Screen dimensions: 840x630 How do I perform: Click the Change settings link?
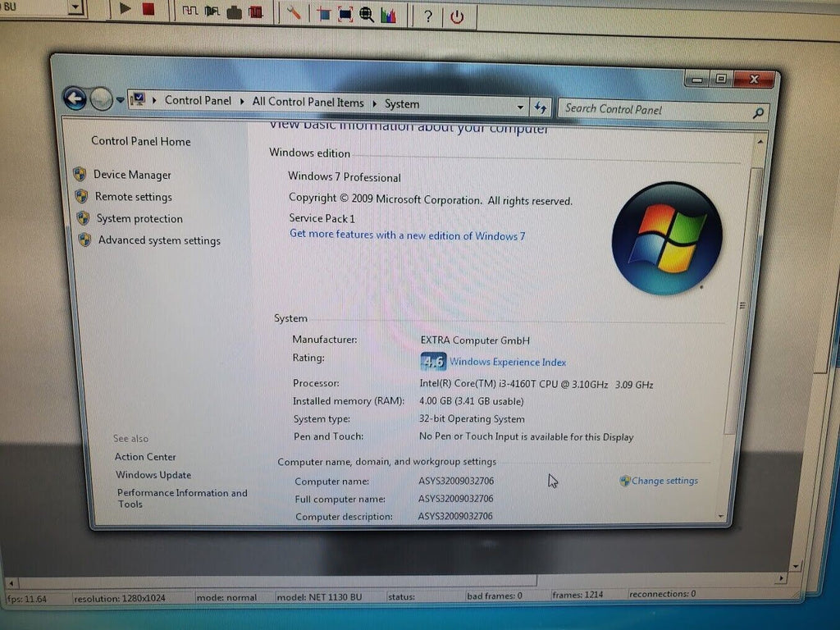tap(664, 481)
